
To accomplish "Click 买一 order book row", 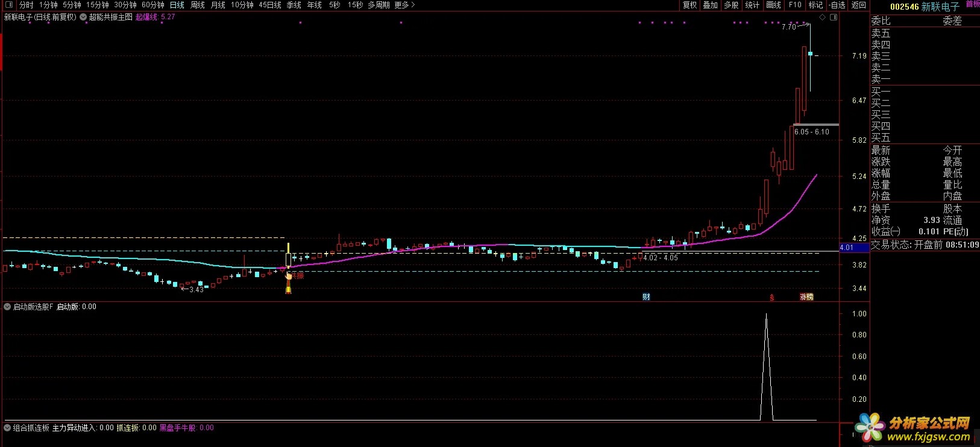I will point(925,92).
